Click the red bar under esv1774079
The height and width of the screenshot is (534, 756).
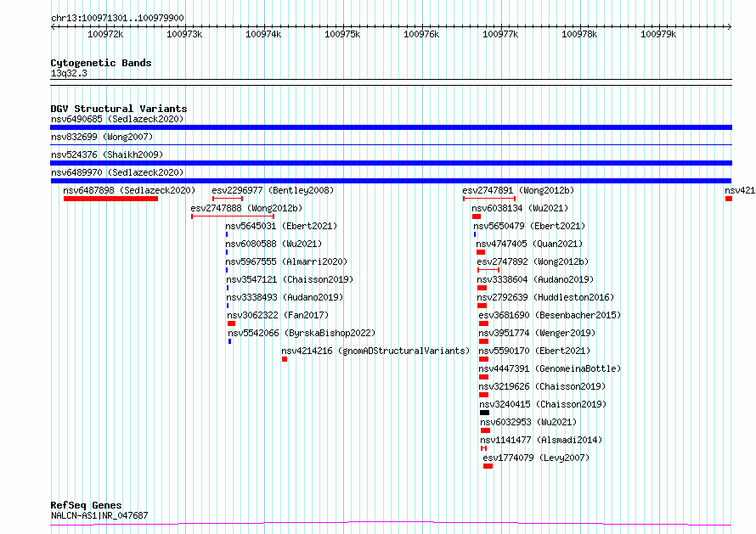(488, 466)
